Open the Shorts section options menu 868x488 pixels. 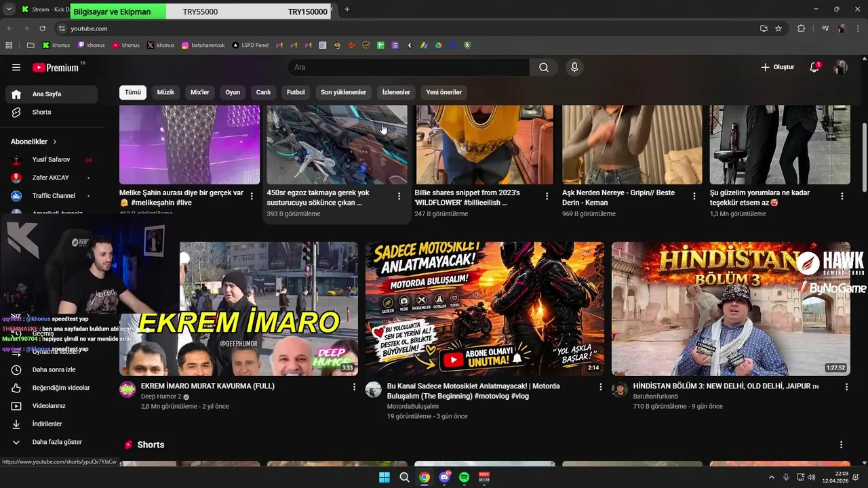click(x=841, y=445)
